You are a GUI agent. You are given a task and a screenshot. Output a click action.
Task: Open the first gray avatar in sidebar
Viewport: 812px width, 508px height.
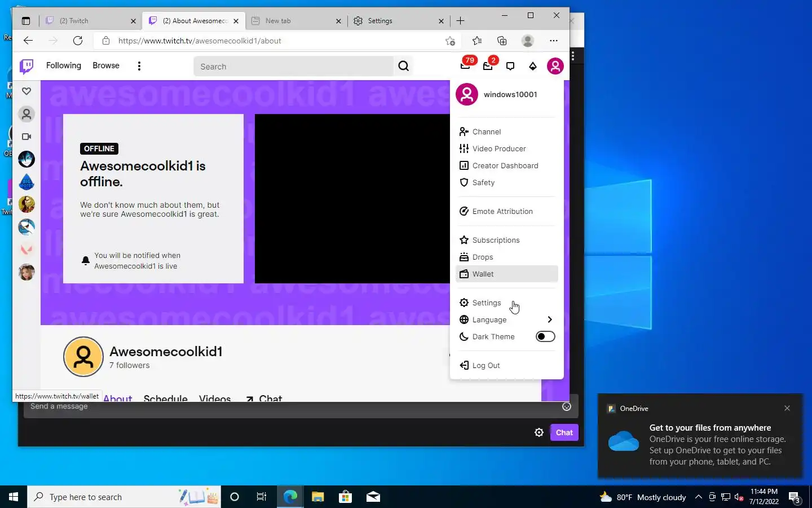[x=27, y=114]
